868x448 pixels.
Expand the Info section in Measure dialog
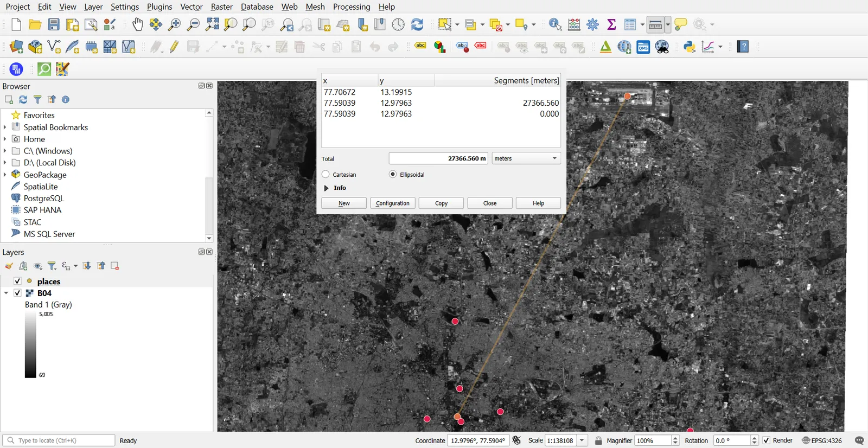coord(326,188)
